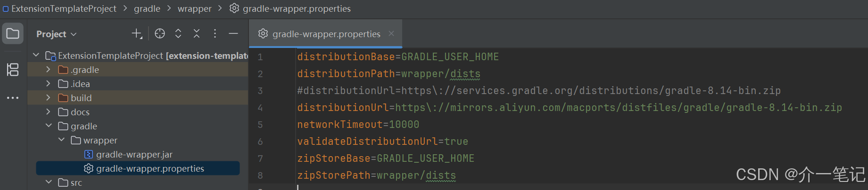Click the mirrors.aliyun.com distributionUrl line

(x=570, y=108)
